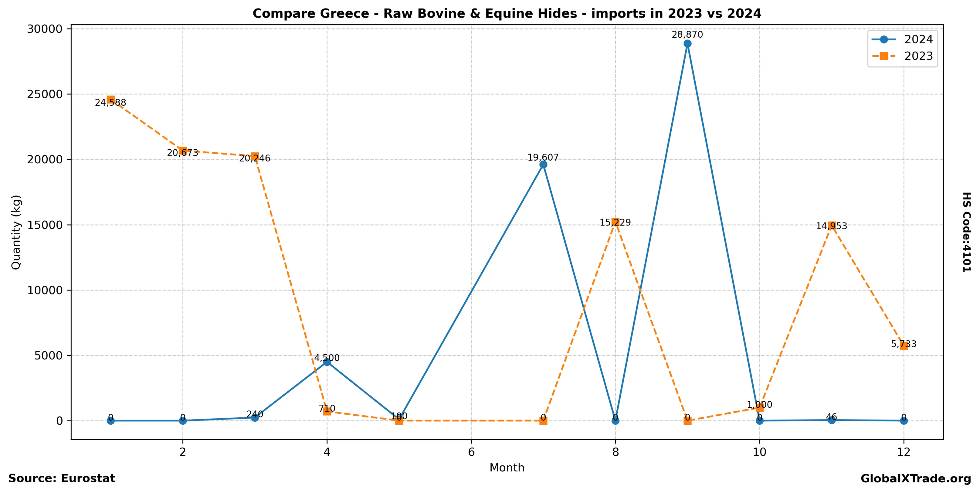Click the 2023 December marker labeled 5,733
980x493 pixels.
point(904,345)
